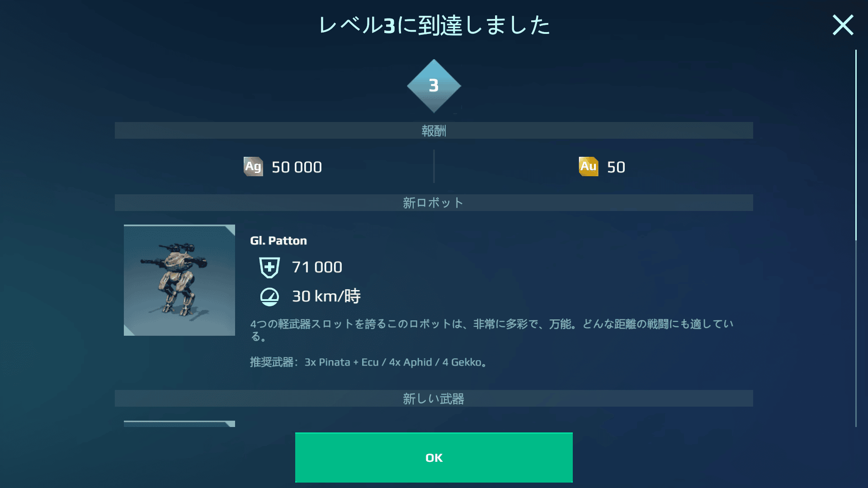Tap the partially visible new weapon thumbnail
Viewport: 868px width, 488px height.
(x=179, y=424)
